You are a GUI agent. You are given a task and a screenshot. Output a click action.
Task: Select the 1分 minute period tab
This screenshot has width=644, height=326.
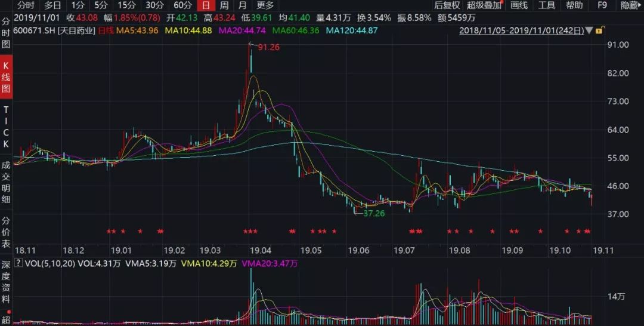pos(77,5)
